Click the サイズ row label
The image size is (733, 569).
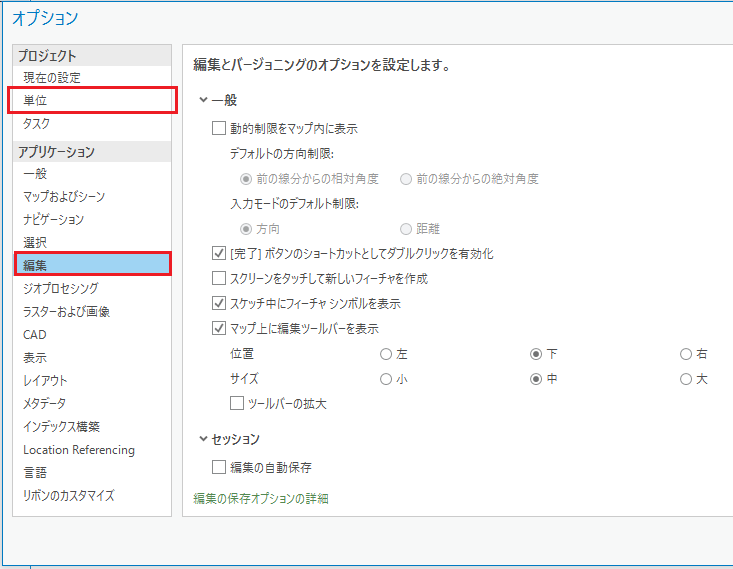pyautogui.click(x=244, y=379)
